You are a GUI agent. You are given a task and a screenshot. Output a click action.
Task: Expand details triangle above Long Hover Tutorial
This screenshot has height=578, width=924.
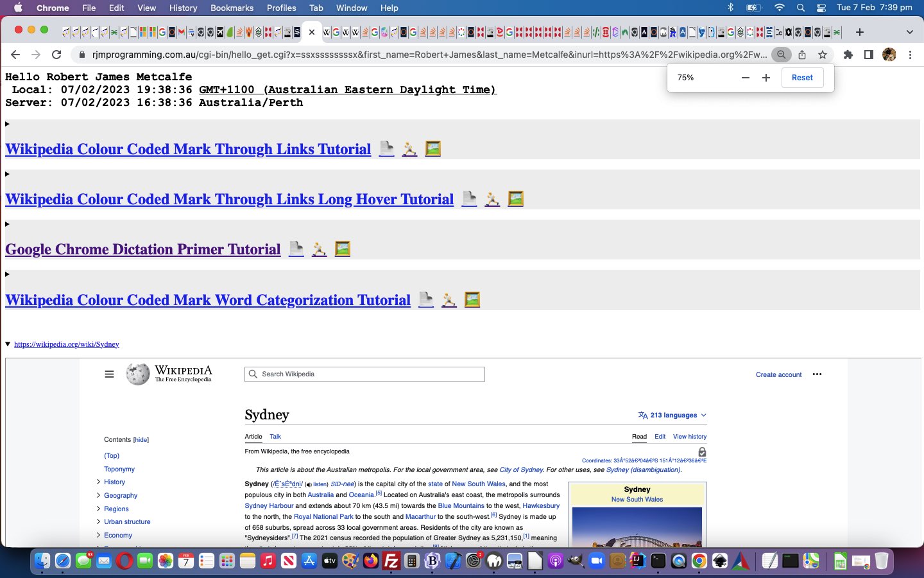pos(8,174)
